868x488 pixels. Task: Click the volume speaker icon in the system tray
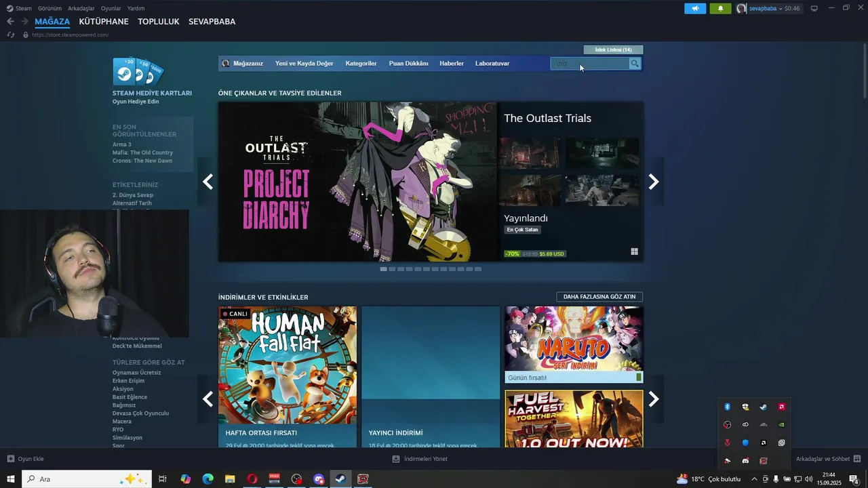click(808, 479)
